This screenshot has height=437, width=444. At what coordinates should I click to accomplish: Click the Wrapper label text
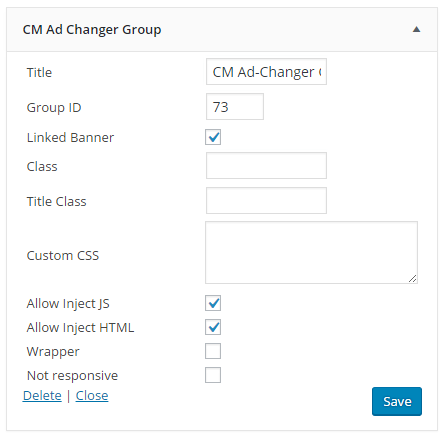point(53,352)
